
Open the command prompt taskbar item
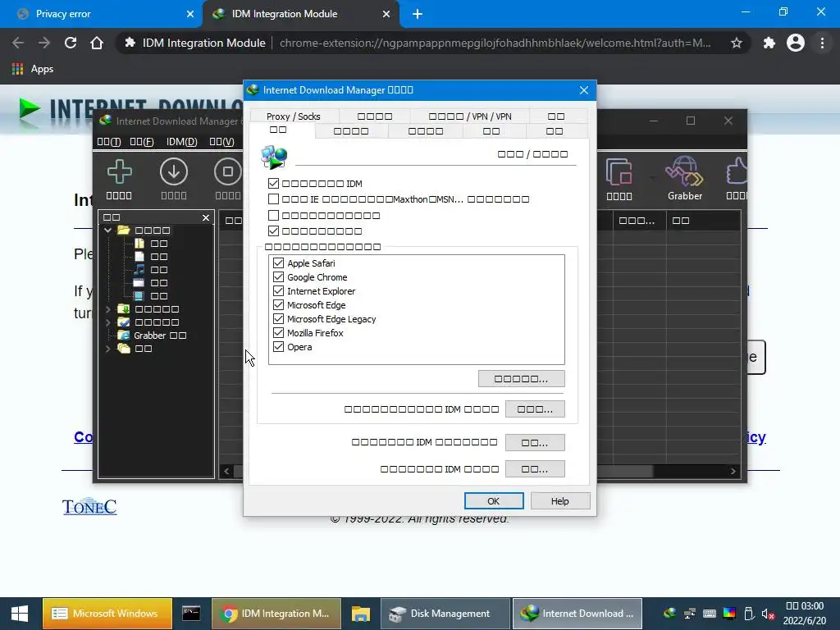191,614
